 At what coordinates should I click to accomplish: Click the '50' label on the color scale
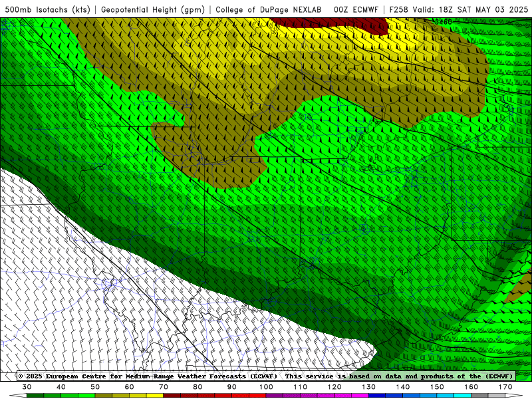tap(95, 387)
